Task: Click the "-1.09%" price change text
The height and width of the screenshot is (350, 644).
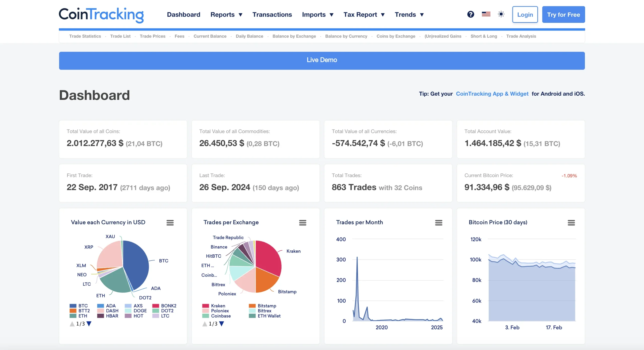Action: pos(569,176)
